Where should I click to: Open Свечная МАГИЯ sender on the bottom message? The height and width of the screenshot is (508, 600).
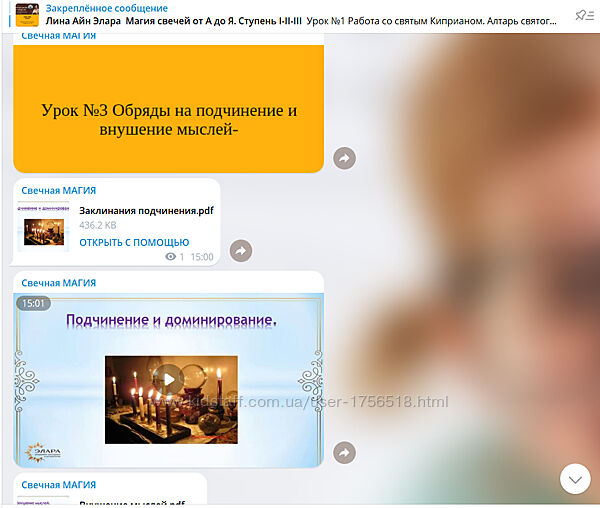click(59, 485)
